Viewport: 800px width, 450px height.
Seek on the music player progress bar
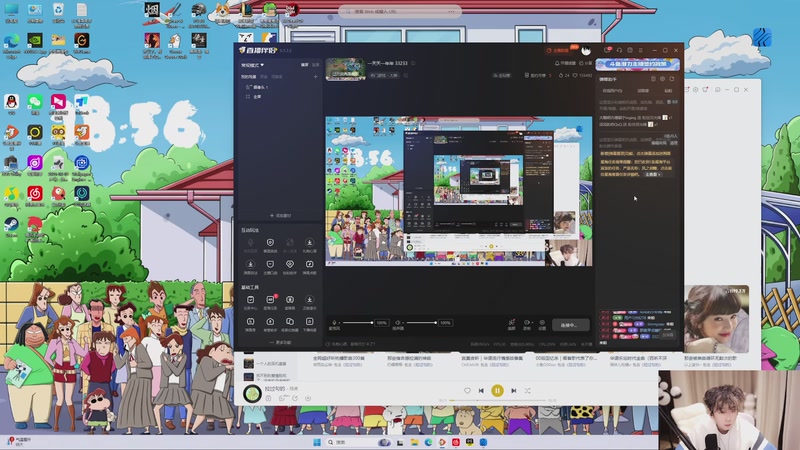click(x=497, y=401)
